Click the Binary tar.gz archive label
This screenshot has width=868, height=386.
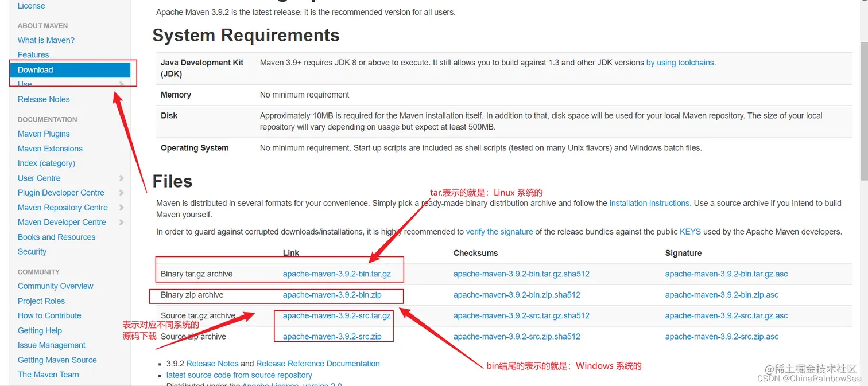197,274
